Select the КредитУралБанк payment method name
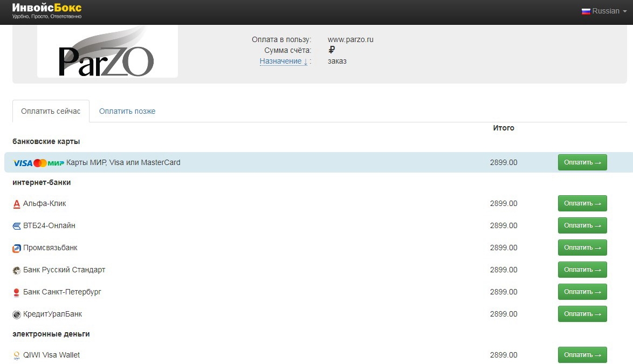Viewport: 633px width, 364px height. pyautogui.click(x=52, y=314)
